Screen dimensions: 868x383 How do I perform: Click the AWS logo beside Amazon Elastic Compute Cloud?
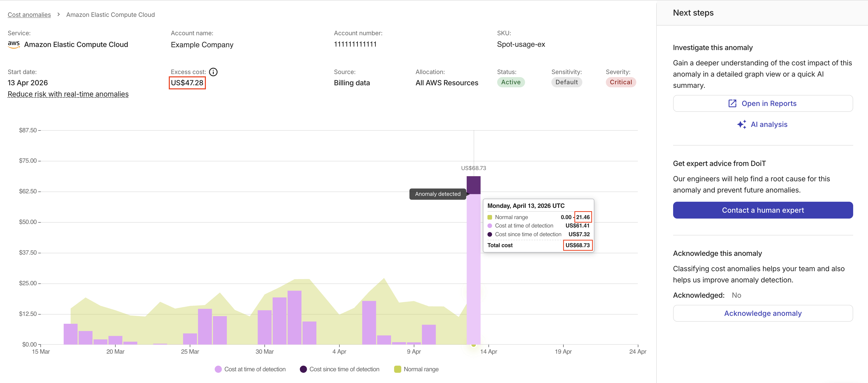[14, 44]
